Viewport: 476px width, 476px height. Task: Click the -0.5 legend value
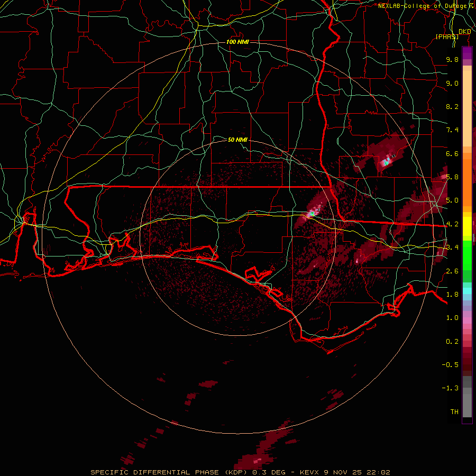click(450, 365)
